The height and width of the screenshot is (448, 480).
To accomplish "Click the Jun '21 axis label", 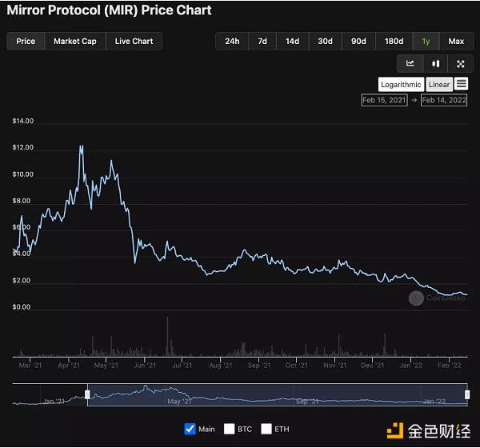I will tap(145, 366).
